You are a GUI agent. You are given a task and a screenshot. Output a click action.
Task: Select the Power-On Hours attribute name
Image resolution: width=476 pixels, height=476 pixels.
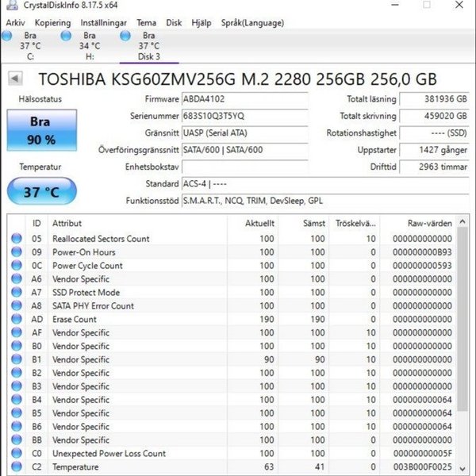pos(84,252)
